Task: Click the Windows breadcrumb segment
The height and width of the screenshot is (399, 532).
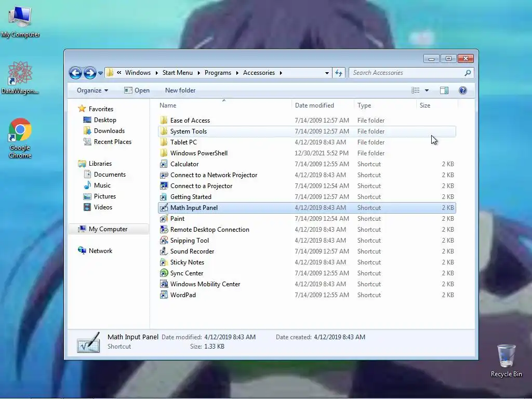Action: click(138, 73)
